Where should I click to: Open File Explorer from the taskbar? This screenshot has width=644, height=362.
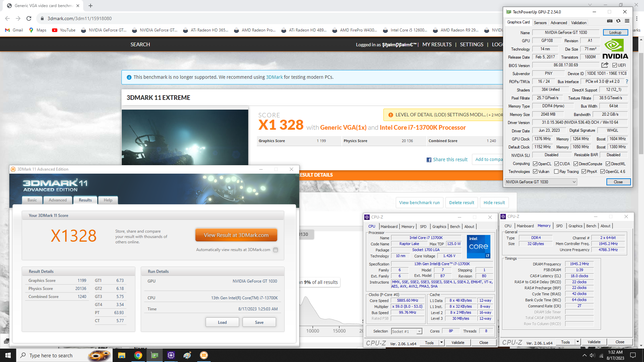pos(121,355)
